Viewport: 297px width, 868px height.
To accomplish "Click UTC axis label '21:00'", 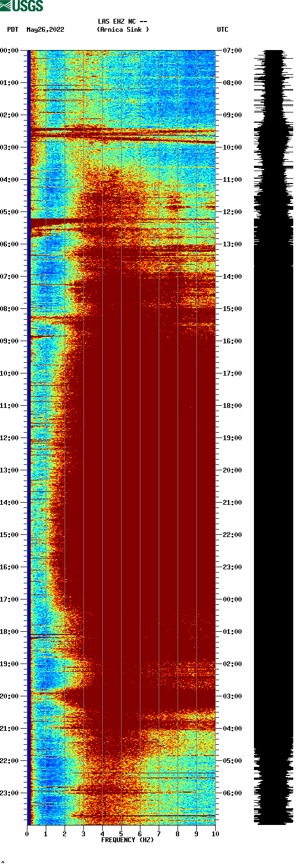I will 232,503.
